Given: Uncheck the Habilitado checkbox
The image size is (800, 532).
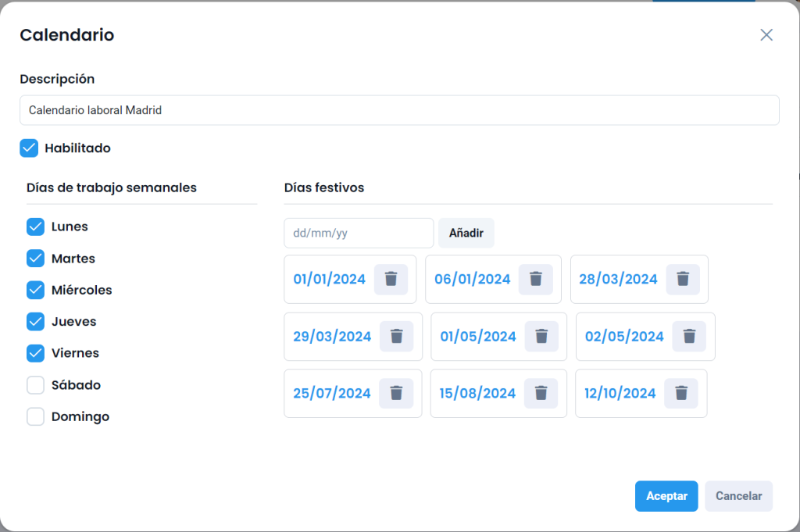Looking at the screenshot, I should click(x=29, y=148).
